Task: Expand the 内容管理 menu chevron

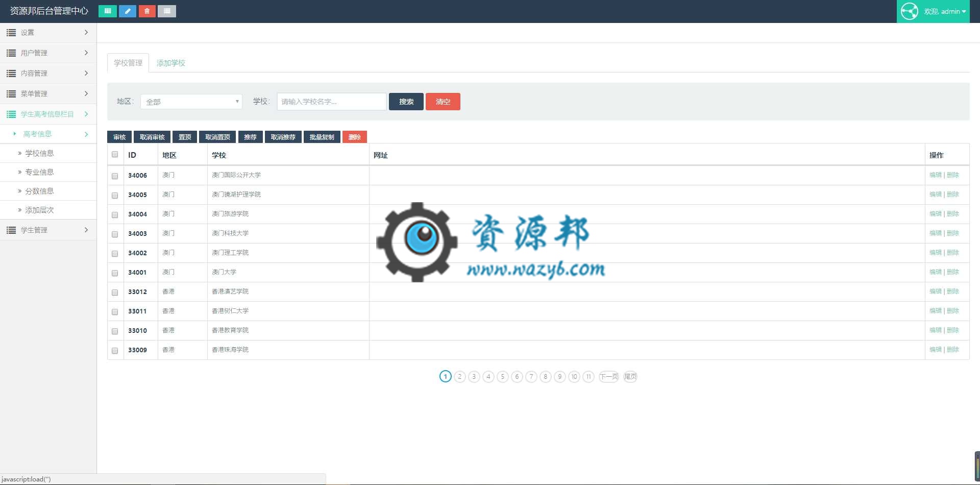Action: [86, 74]
